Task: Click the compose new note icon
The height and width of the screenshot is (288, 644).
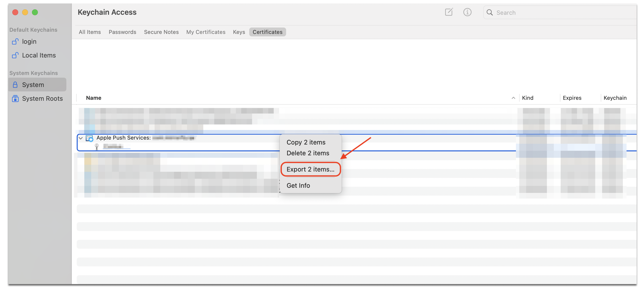Action: [x=449, y=12]
